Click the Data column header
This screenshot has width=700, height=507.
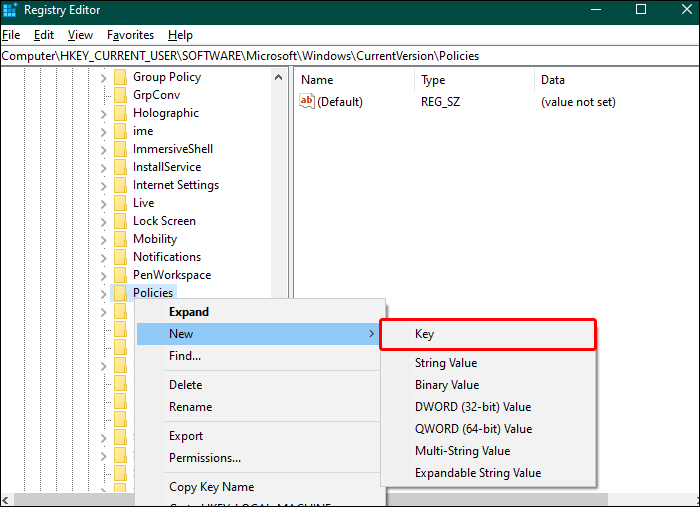pyautogui.click(x=553, y=80)
